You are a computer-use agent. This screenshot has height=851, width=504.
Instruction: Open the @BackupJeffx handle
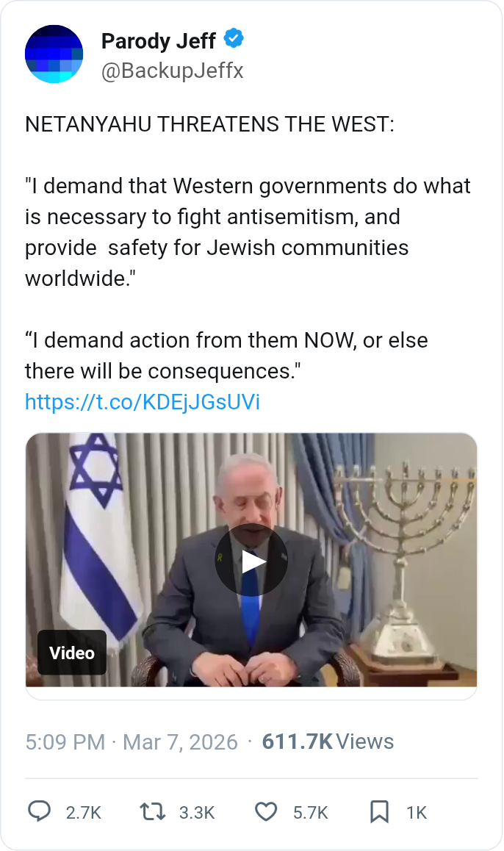[172, 71]
